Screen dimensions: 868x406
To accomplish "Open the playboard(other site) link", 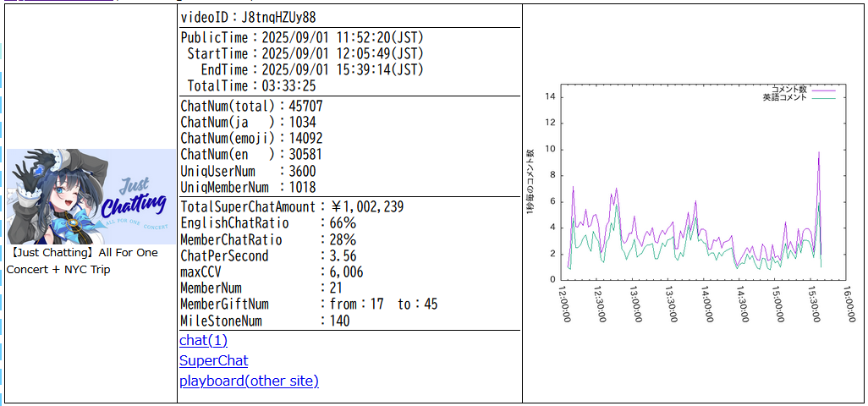I will [x=249, y=381].
